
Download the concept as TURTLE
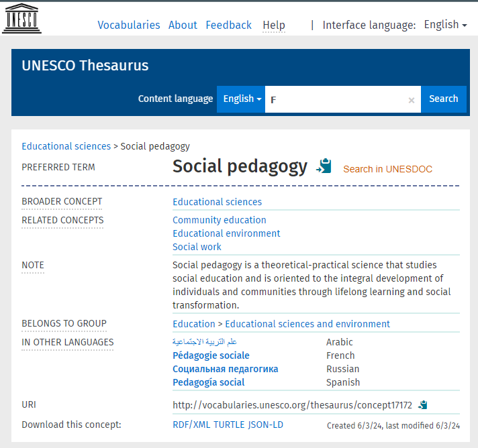coord(229,425)
